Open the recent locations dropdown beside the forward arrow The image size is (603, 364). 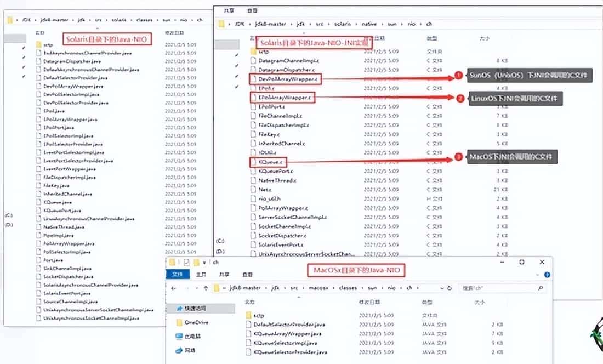(198, 288)
